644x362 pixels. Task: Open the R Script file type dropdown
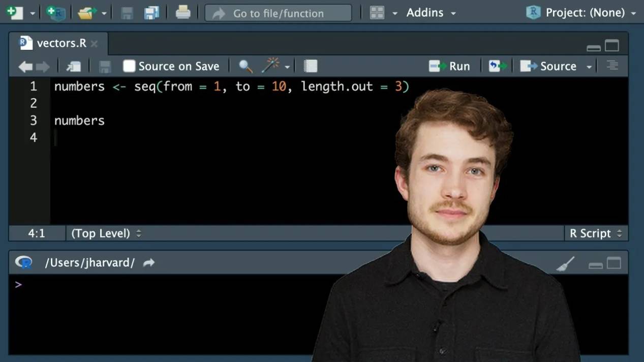pos(596,233)
